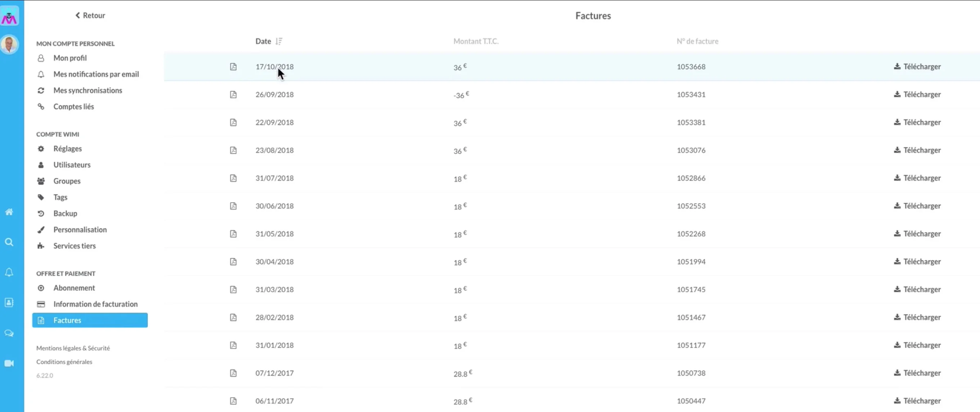The image size is (980, 412).
Task: Select Réglages in Compte Wimi section
Action: 67,148
